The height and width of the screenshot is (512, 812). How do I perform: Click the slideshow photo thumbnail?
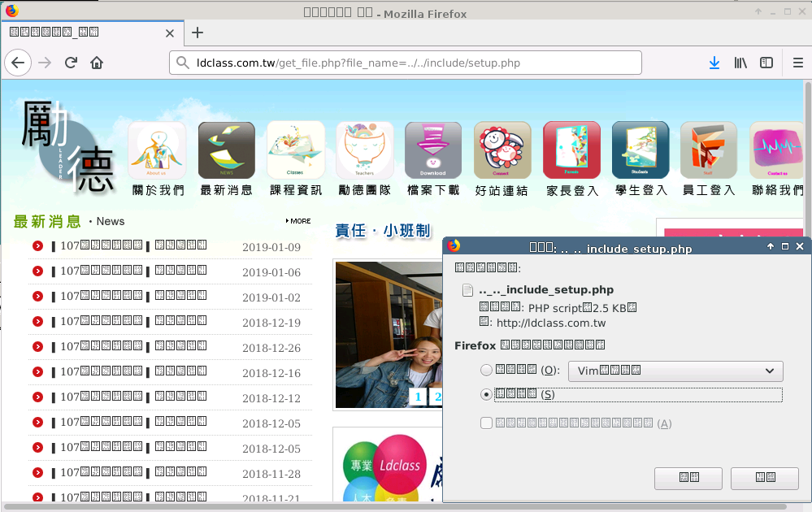tap(389, 335)
